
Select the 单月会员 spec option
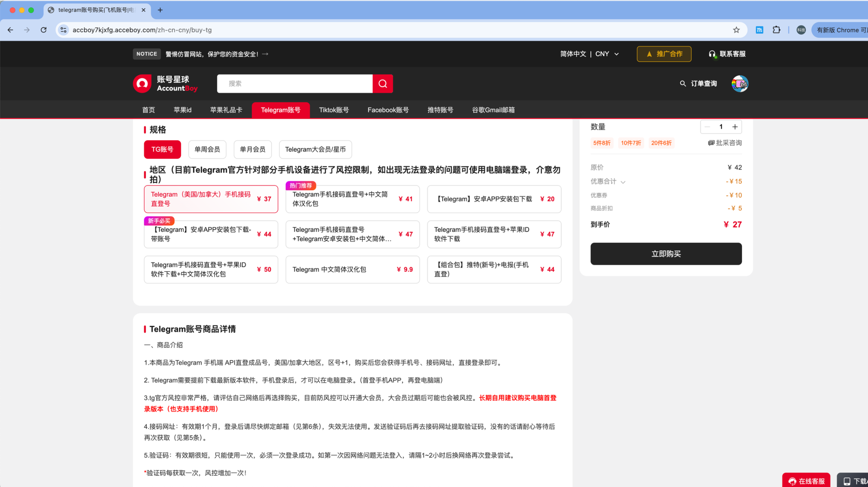tap(252, 150)
